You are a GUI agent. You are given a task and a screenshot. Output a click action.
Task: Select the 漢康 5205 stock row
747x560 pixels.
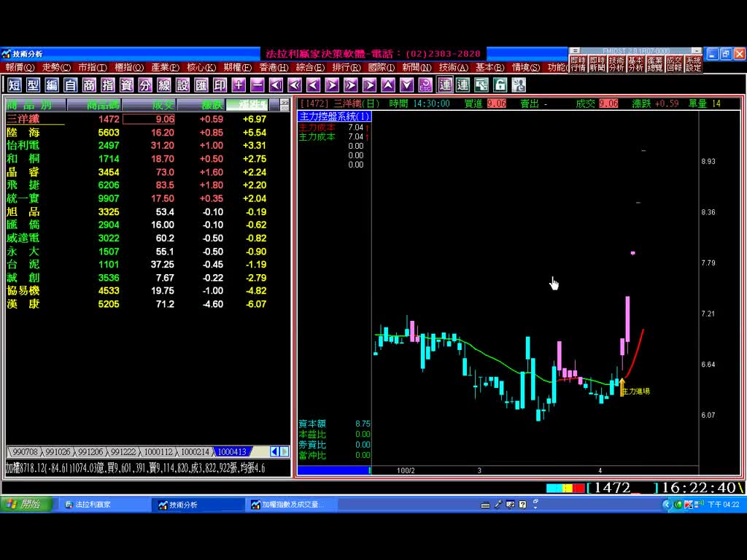(137, 304)
